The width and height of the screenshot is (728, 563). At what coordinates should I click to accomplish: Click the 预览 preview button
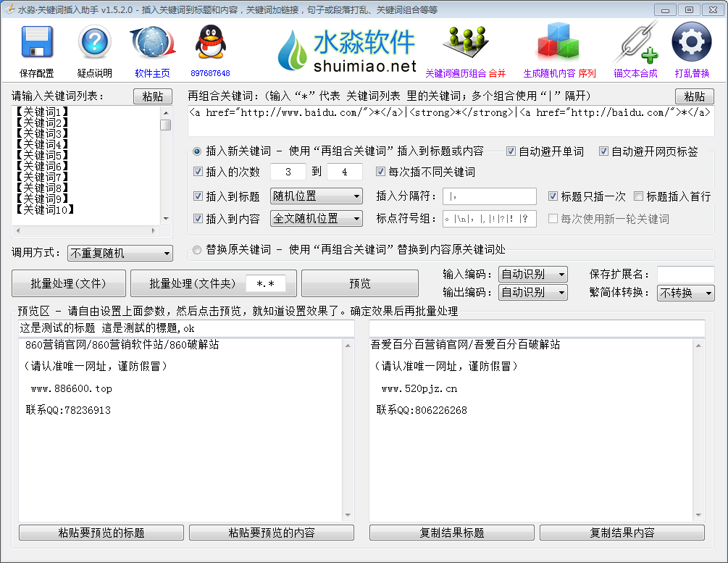(x=360, y=283)
